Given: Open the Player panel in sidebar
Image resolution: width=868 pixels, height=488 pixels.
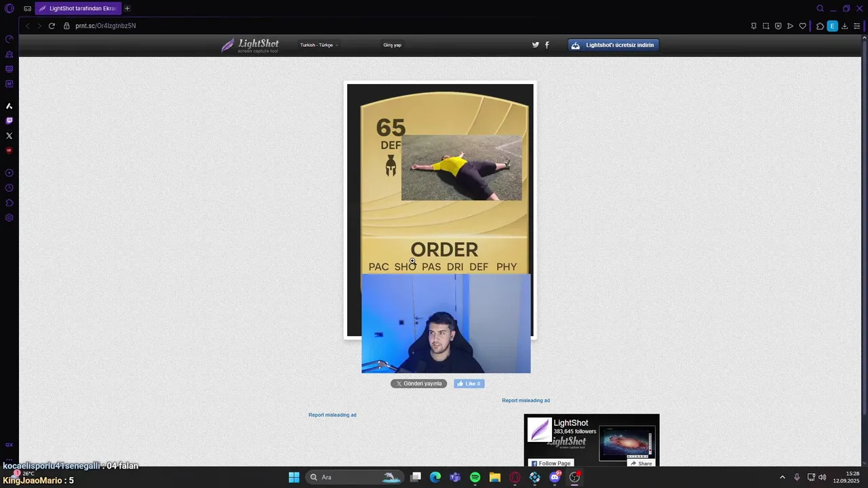Looking at the screenshot, I should coord(9,173).
